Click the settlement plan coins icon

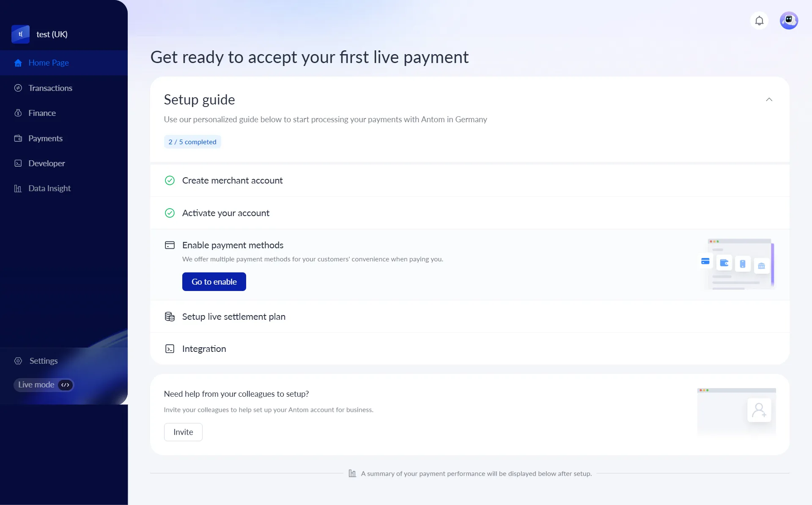click(x=170, y=317)
